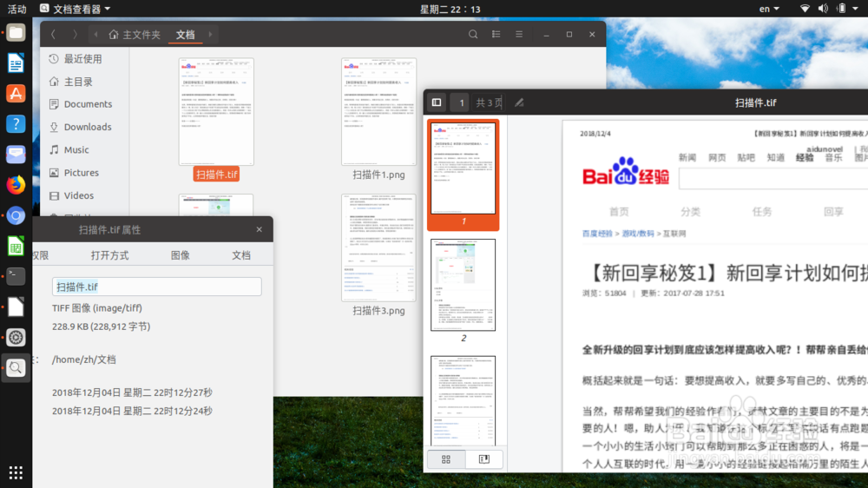Click path bar left arrow before 主文件夹
868x488 pixels.
tap(95, 35)
